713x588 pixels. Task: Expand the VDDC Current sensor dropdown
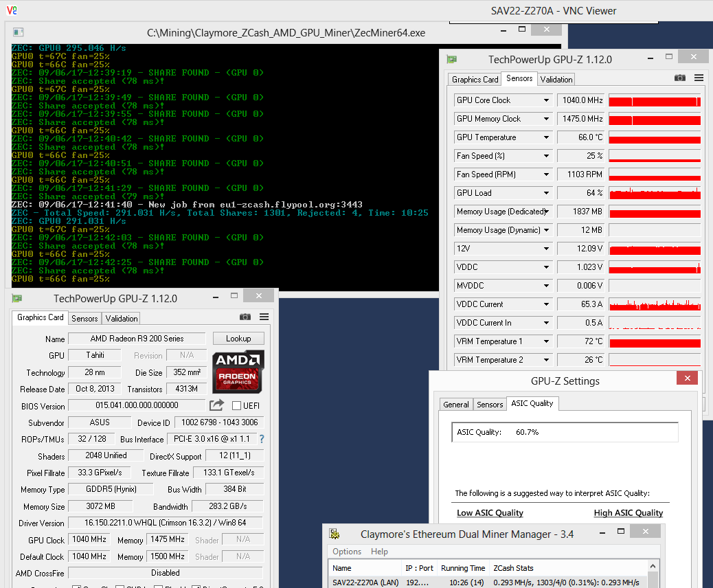pos(546,304)
